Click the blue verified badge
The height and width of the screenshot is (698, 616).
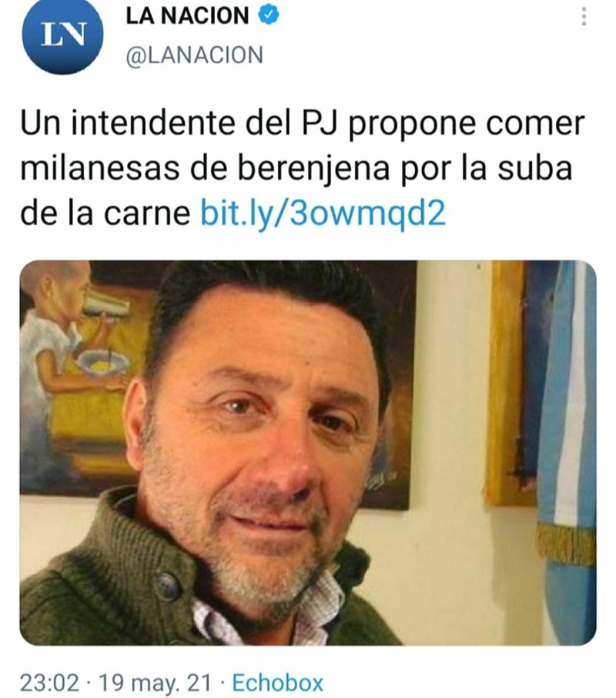[x=269, y=15]
